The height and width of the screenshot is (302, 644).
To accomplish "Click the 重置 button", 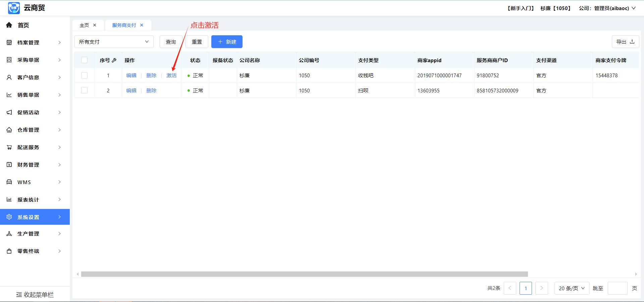I will 197,42.
